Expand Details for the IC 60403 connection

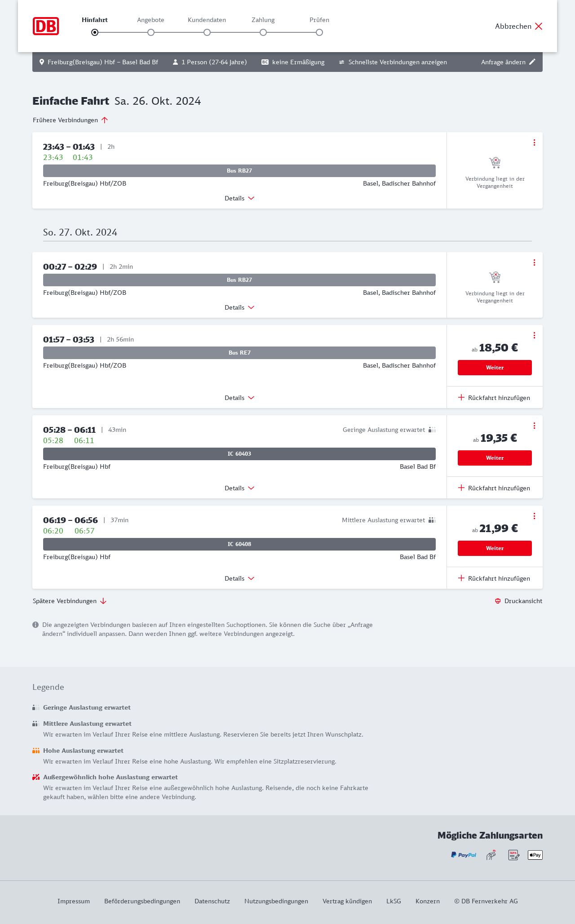click(x=239, y=488)
